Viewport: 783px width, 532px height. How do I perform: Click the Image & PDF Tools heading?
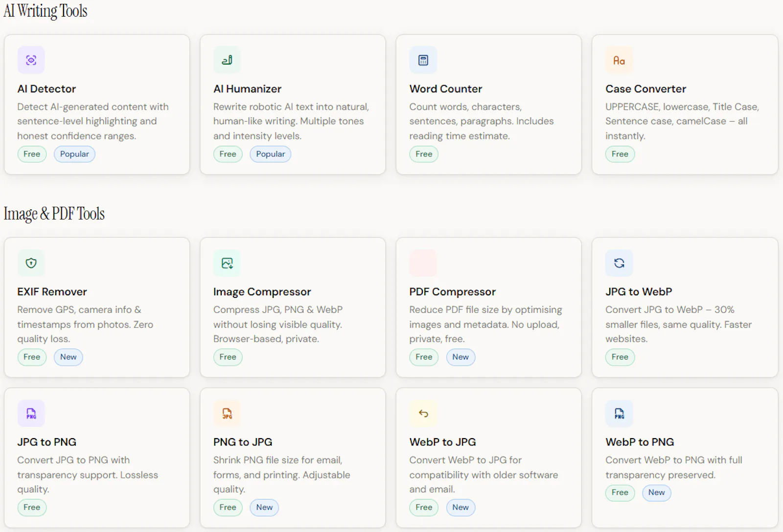click(x=54, y=214)
